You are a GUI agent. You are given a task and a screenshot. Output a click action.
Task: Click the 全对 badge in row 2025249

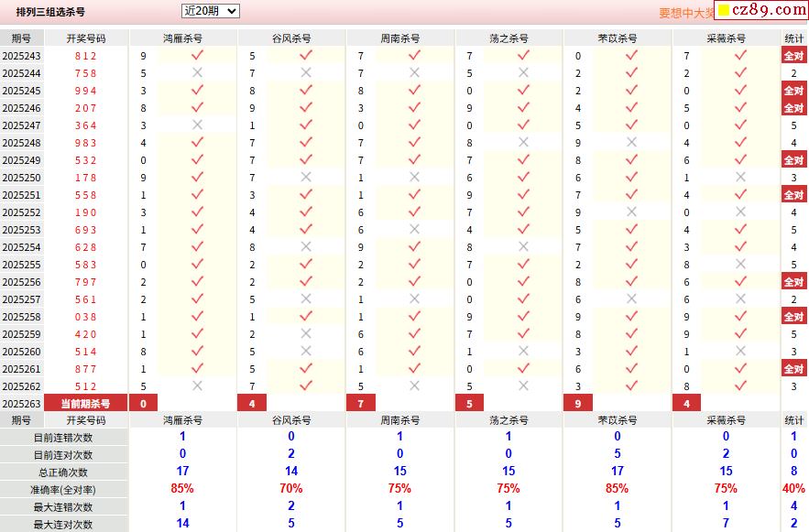pos(793,160)
